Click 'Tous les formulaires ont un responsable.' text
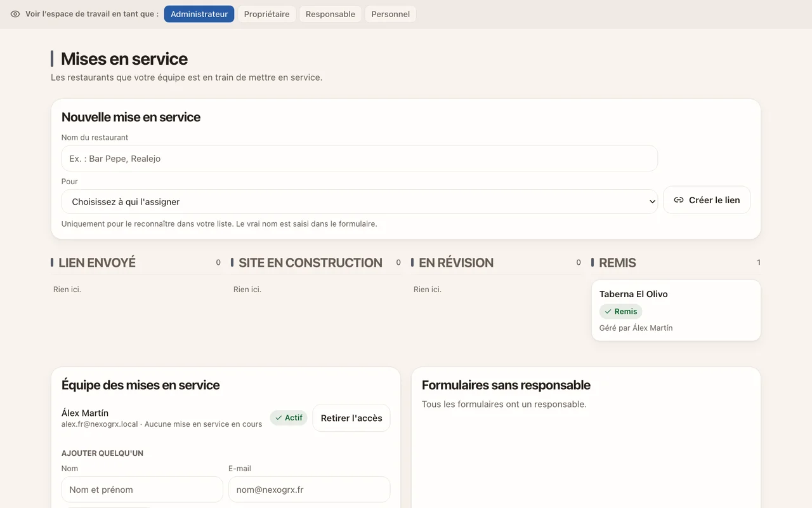The image size is (812, 508). pyautogui.click(x=504, y=404)
